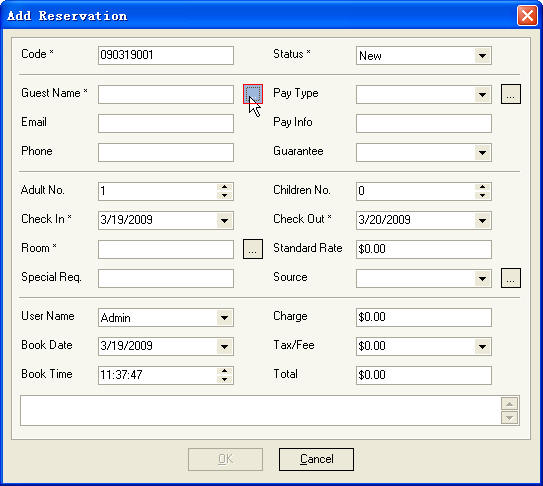Decrease Book Time with down arrow
This screenshot has width=543, height=486.
point(224,379)
